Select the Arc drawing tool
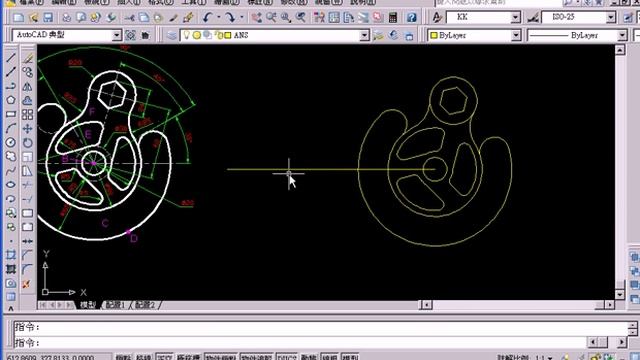Image resolution: width=640 pixels, height=360 pixels. tap(11, 129)
